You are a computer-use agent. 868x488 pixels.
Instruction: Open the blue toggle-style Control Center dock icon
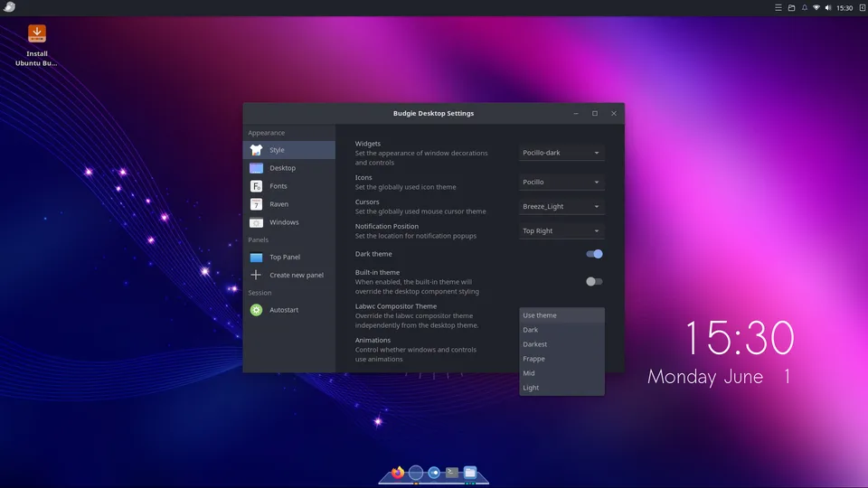(434, 473)
